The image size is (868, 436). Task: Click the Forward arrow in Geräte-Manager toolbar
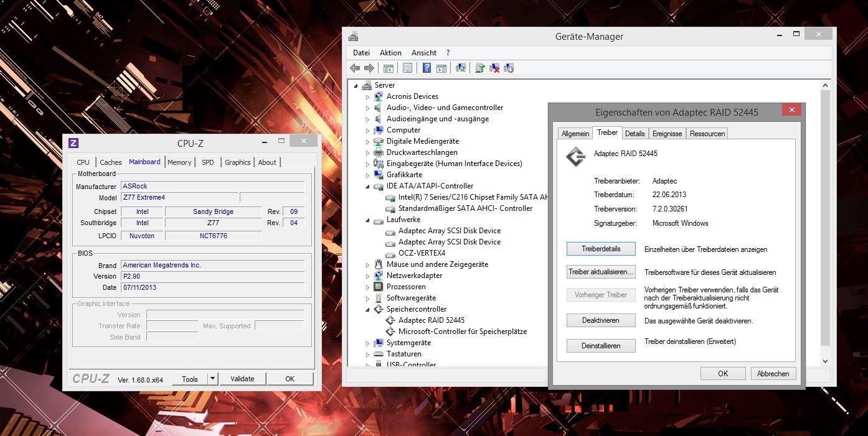[x=369, y=68]
